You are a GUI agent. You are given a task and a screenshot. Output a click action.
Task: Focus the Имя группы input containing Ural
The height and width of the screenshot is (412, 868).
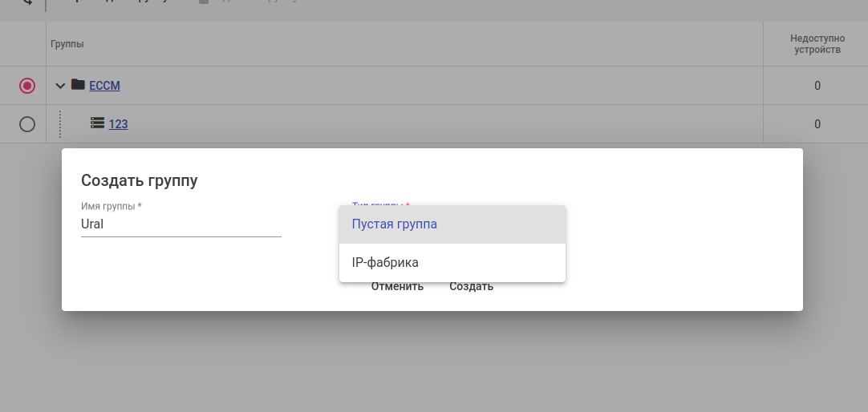click(180, 224)
